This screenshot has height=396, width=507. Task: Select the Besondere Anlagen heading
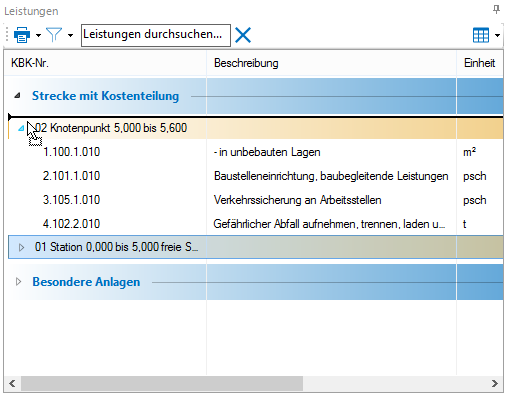pyautogui.click(x=86, y=282)
